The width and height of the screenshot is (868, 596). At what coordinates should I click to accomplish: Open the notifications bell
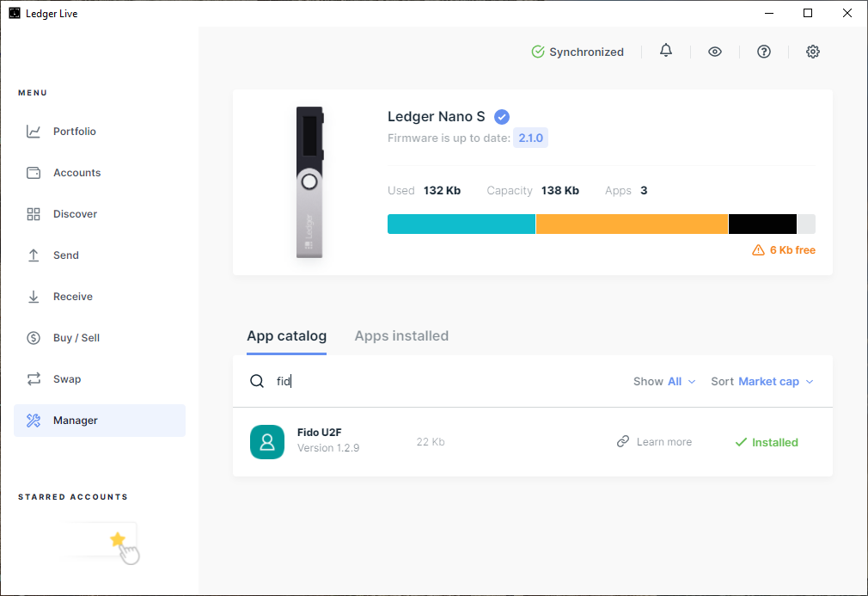click(666, 51)
